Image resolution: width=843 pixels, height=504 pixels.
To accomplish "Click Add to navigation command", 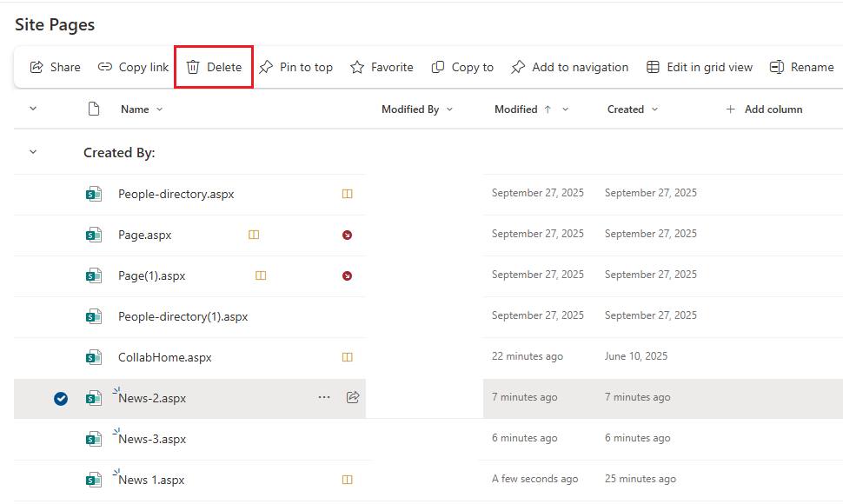I will (x=569, y=67).
